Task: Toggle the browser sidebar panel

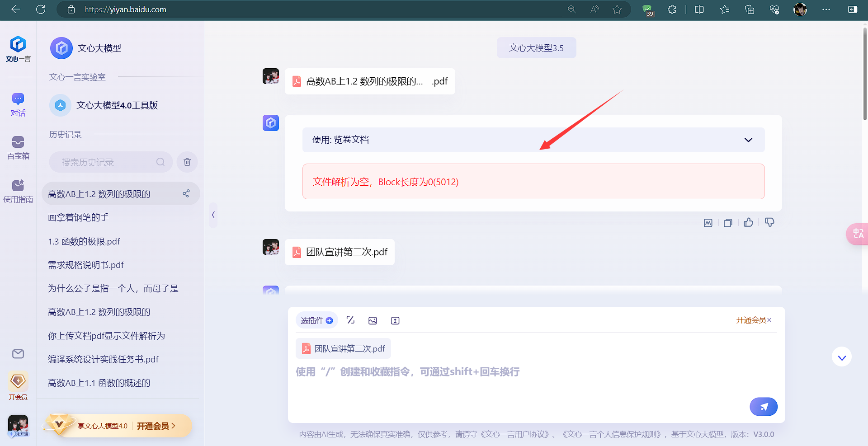Action: tap(853, 9)
